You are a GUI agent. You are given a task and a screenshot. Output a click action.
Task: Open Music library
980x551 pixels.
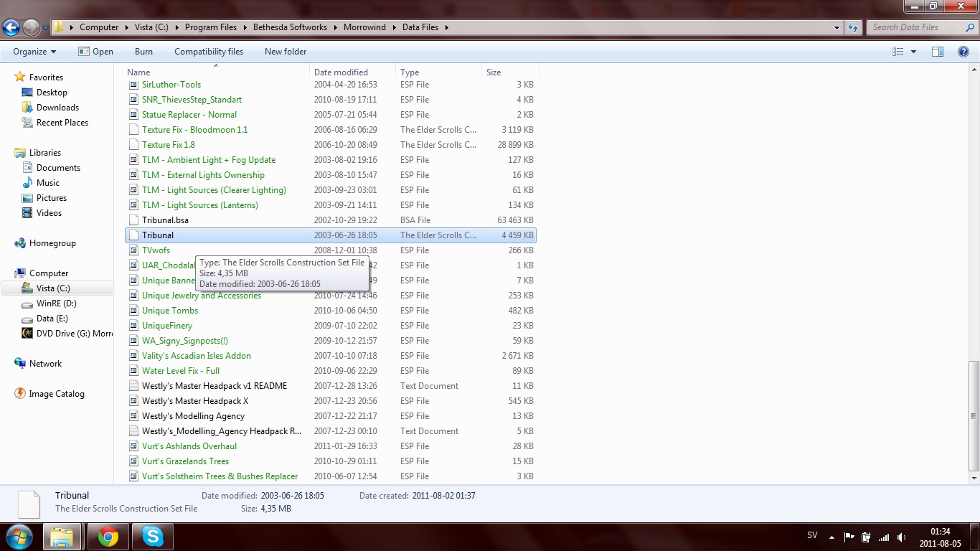(48, 183)
